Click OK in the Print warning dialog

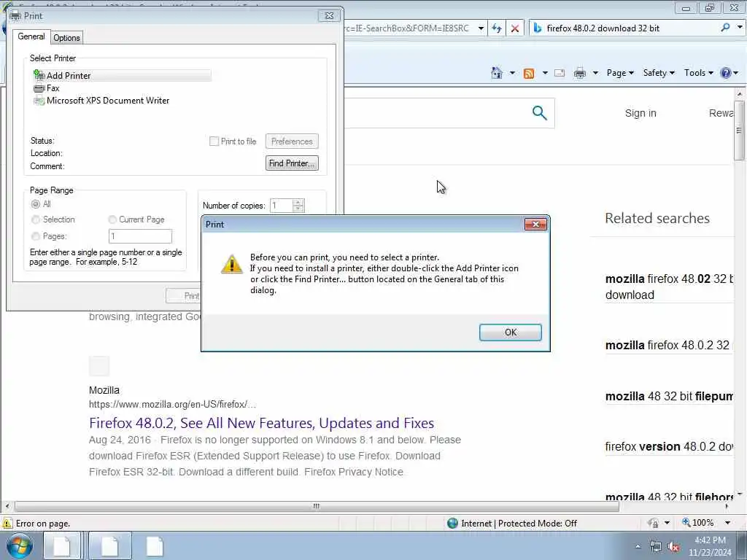510,332
